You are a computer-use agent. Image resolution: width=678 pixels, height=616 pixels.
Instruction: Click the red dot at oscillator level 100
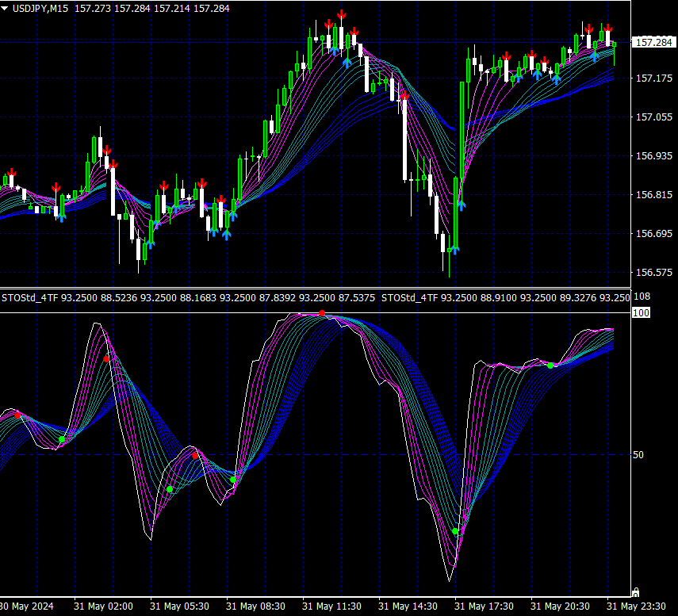[322, 314]
